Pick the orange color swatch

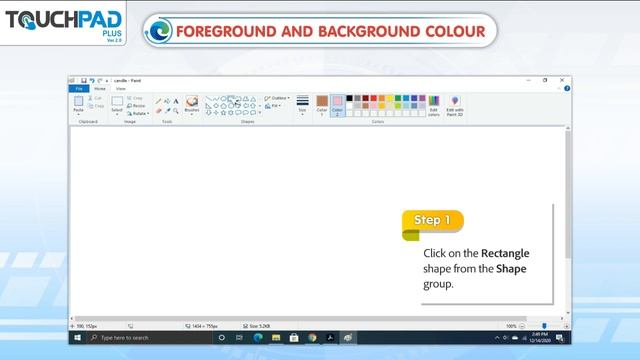pyautogui.click(x=382, y=98)
